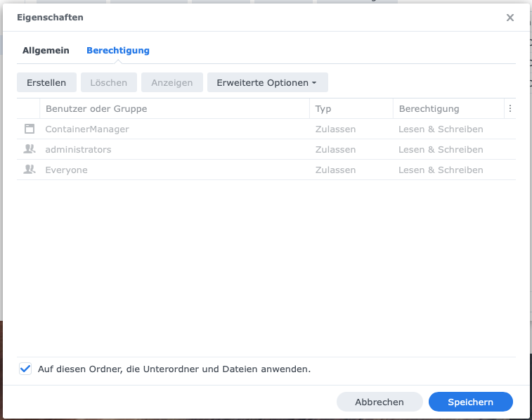Viewport: 532px width, 420px height.
Task: Click the Berechtigung column header
Action: (429, 109)
